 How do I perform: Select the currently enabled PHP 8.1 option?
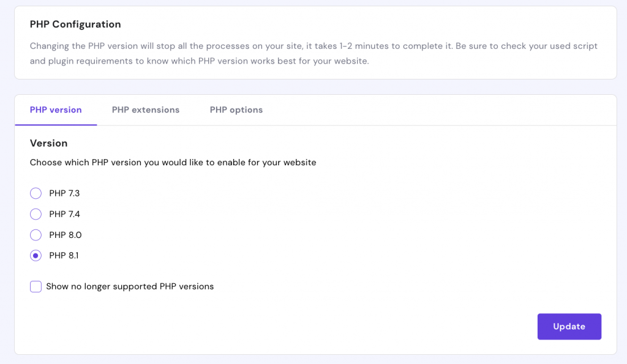36,255
